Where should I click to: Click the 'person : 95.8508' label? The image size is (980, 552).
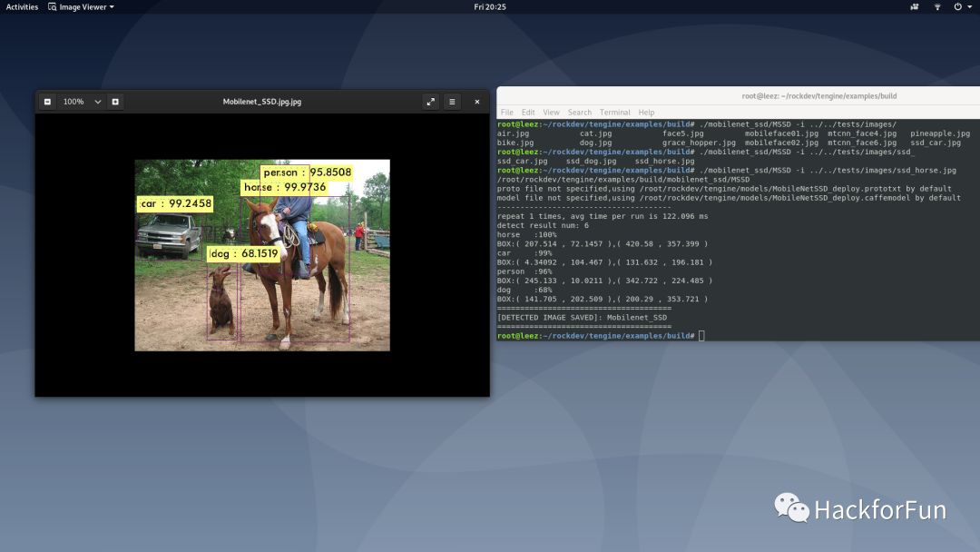point(307,172)
